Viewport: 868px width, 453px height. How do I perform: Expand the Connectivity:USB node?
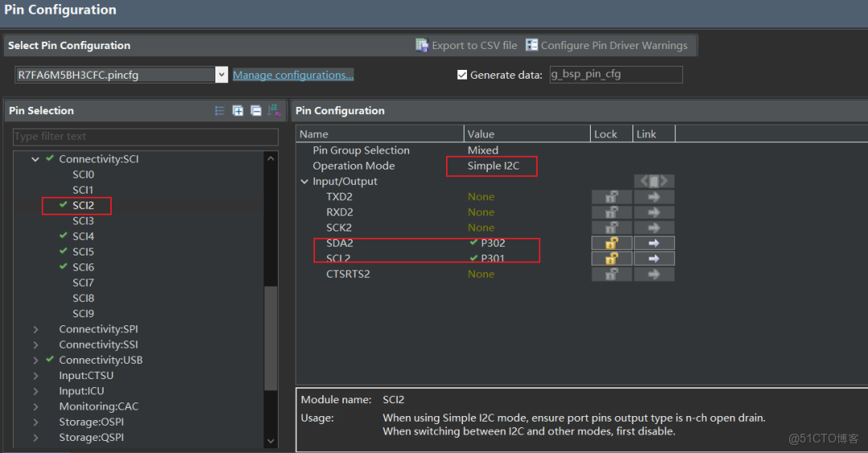(x=35, y=361)
